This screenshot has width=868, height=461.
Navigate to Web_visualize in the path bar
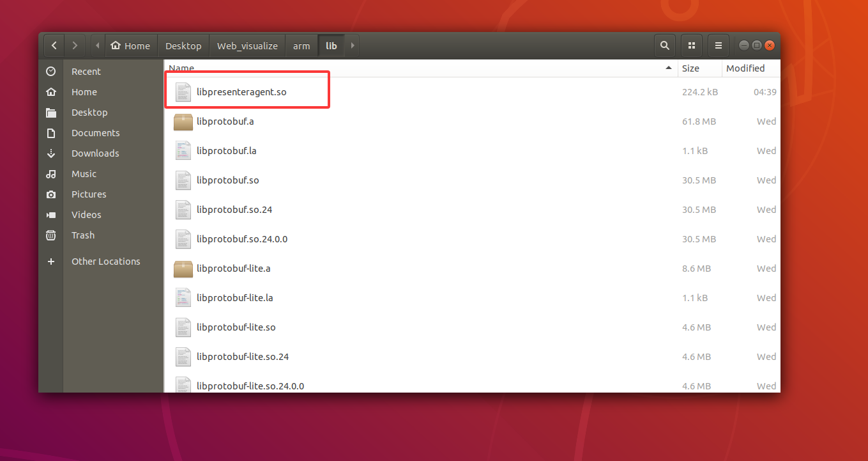pos(247,45)
